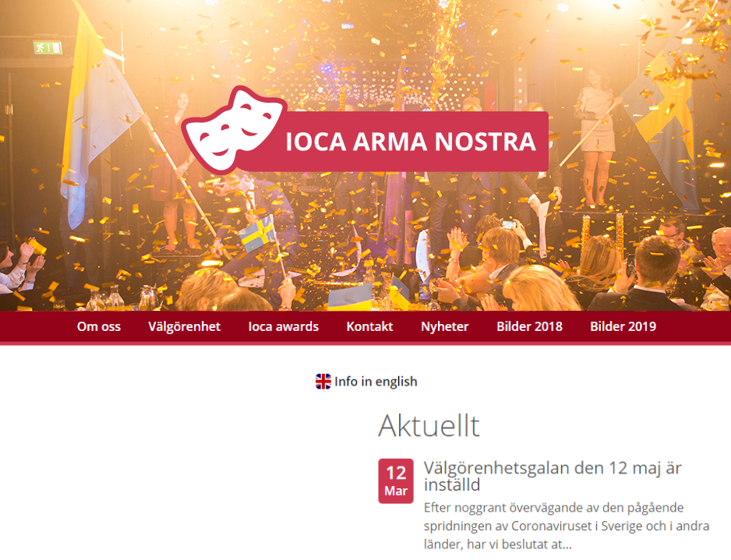Open the Välgörenhetsgalan den 12 maj article headline
The image size is (731, 560).
click(553, 476)
